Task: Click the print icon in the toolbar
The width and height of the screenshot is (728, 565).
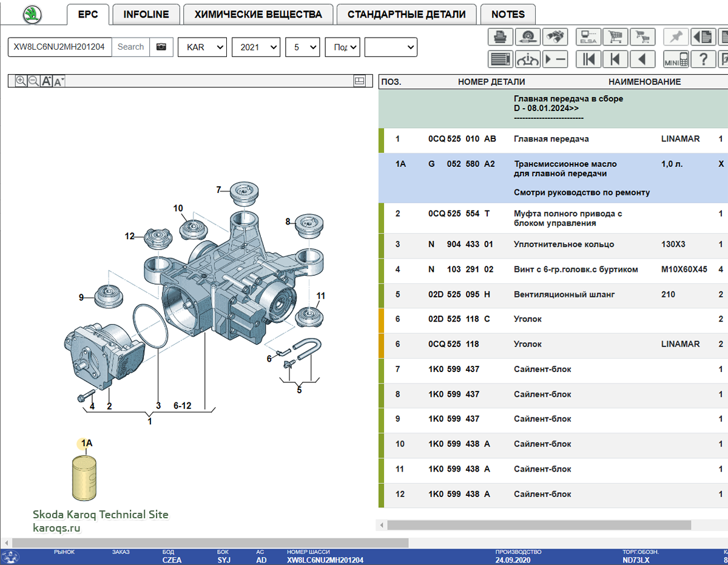Action: [500, 37]
